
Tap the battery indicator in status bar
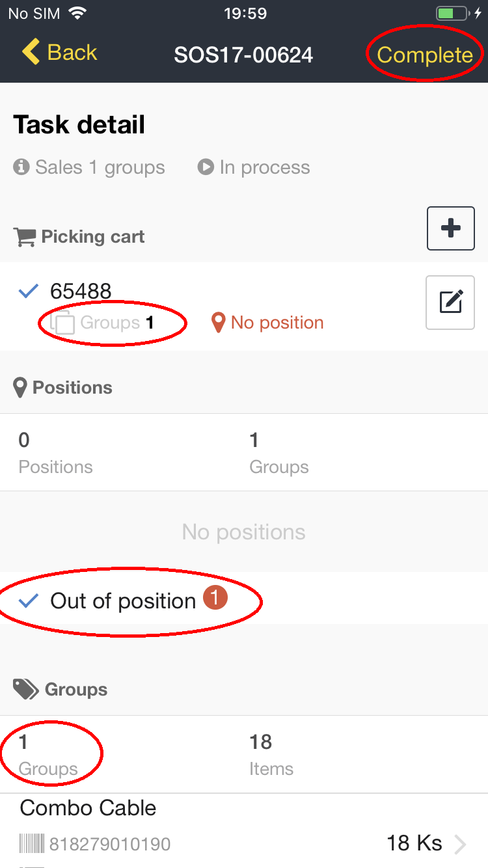[452, 14]
